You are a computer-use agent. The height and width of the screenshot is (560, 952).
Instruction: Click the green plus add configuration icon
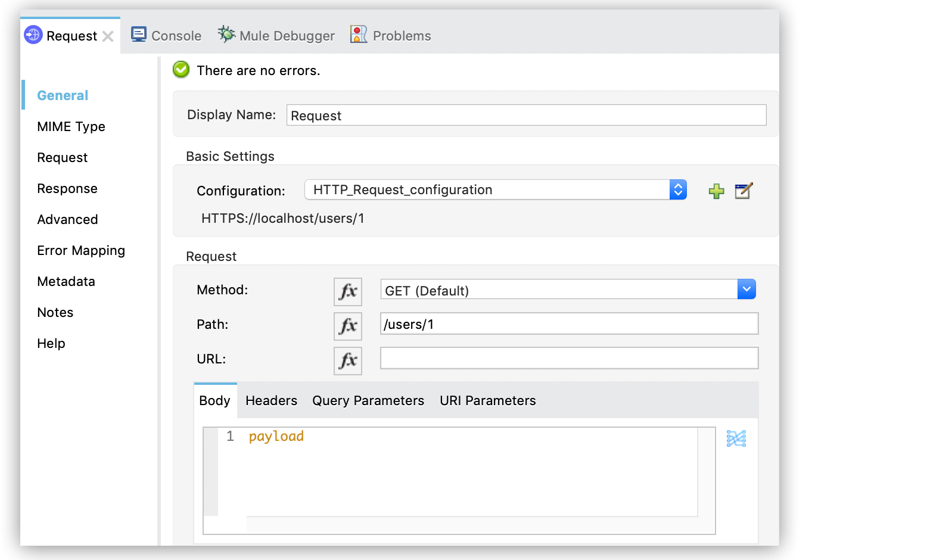coord(716,191)
